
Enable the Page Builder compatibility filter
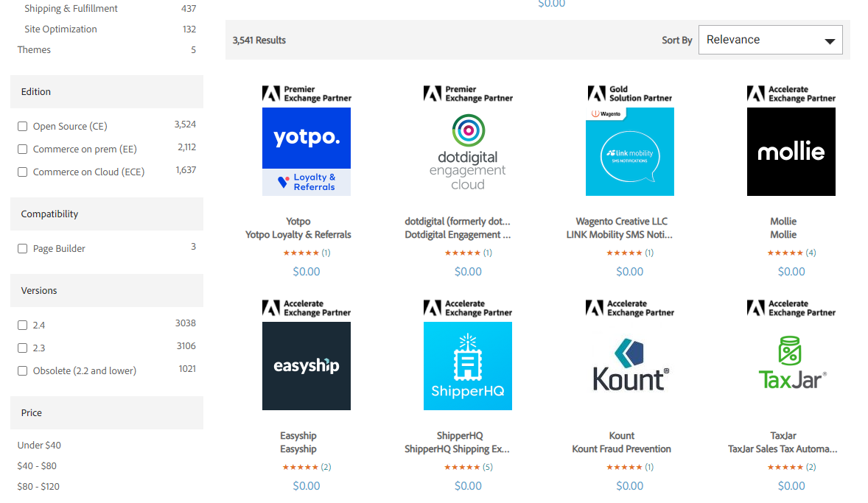coord(23,248)
